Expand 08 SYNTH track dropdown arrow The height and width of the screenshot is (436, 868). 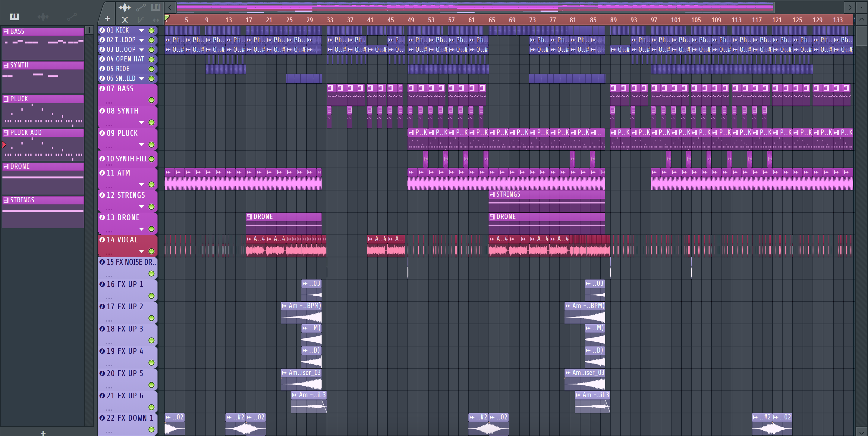tap(142, 123)
